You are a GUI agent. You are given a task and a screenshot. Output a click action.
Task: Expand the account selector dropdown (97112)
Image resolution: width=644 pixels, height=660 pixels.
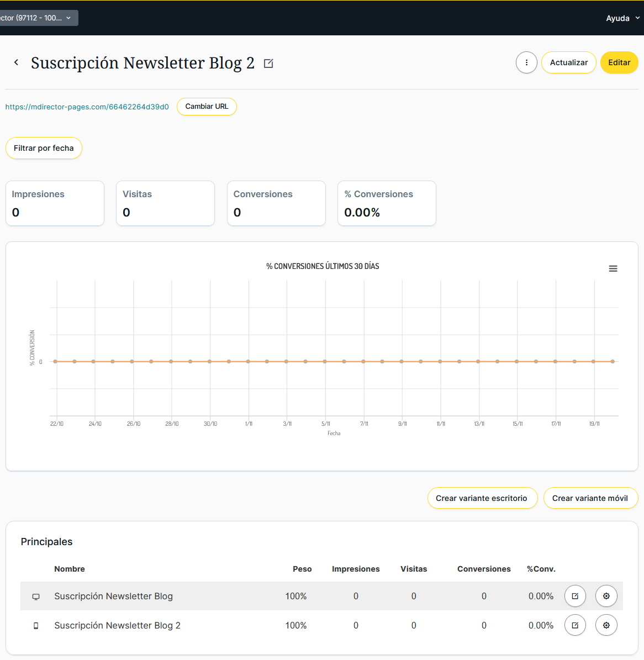click(38, 18)
